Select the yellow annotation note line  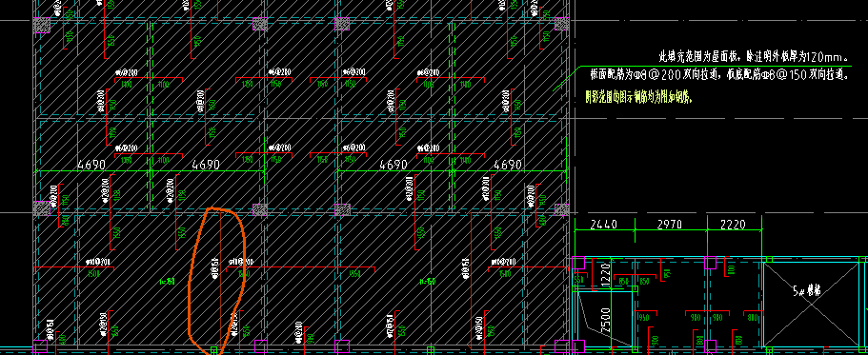pyautogui.click(x=639, y=98)
